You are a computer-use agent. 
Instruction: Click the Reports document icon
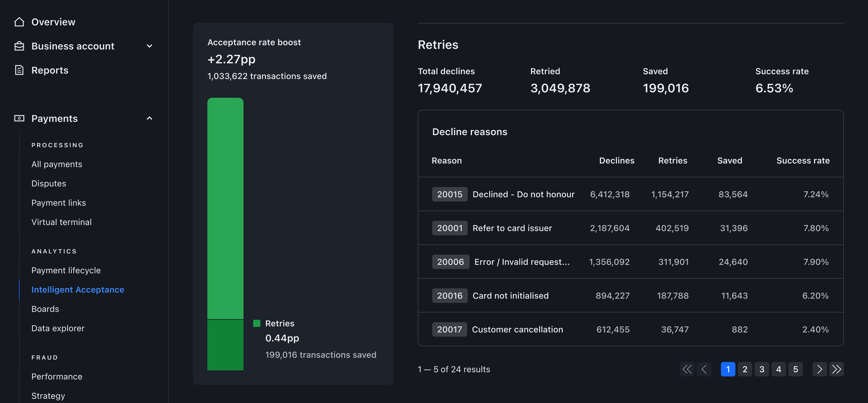click(19, 70)
